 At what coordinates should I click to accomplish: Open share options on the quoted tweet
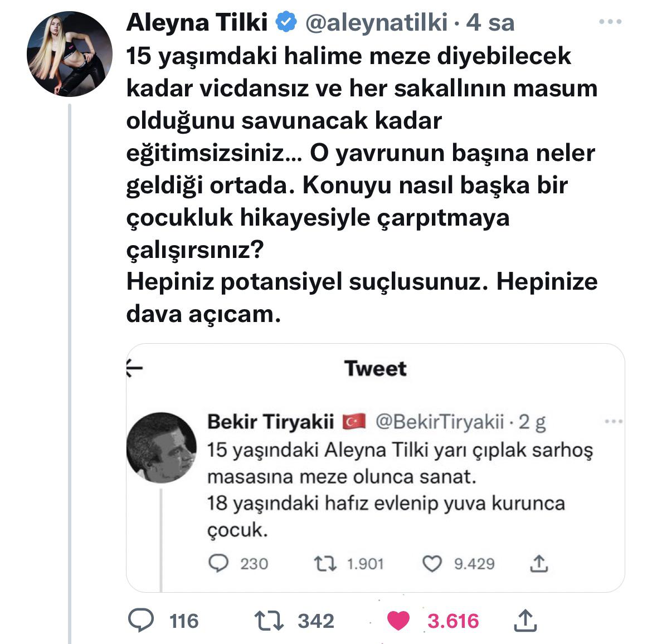[539, 564]
